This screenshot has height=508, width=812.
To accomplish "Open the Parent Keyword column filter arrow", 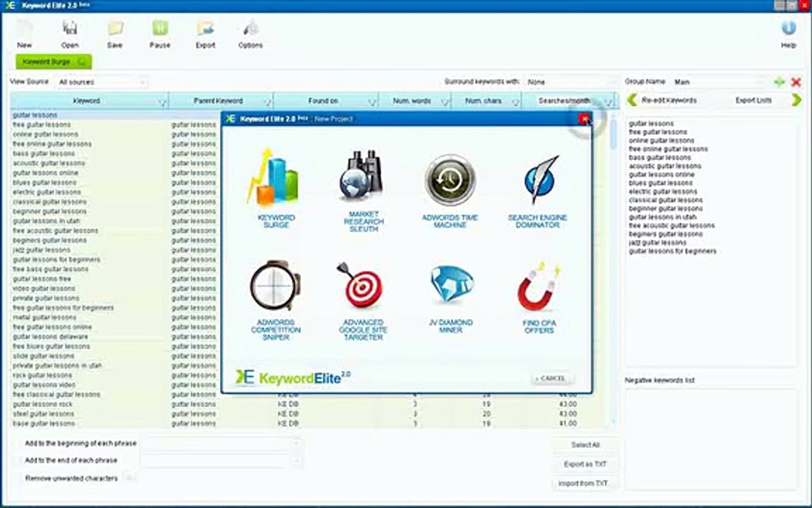I will coord(267,102).
